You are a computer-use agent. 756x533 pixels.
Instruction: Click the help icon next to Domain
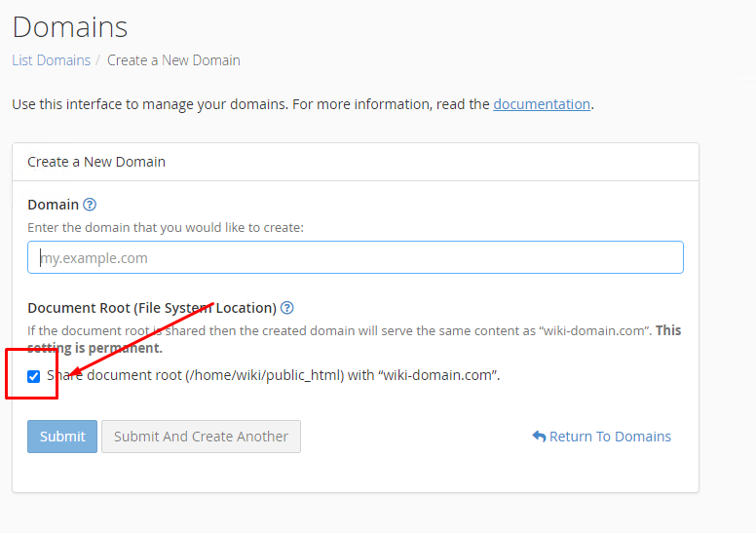(x=90, y=205)
